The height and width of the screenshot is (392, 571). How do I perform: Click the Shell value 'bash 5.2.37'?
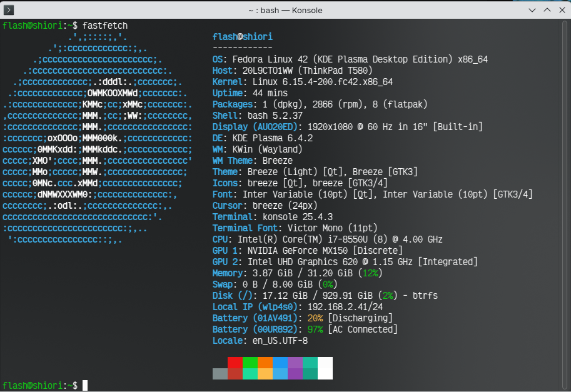click(275, 116)
